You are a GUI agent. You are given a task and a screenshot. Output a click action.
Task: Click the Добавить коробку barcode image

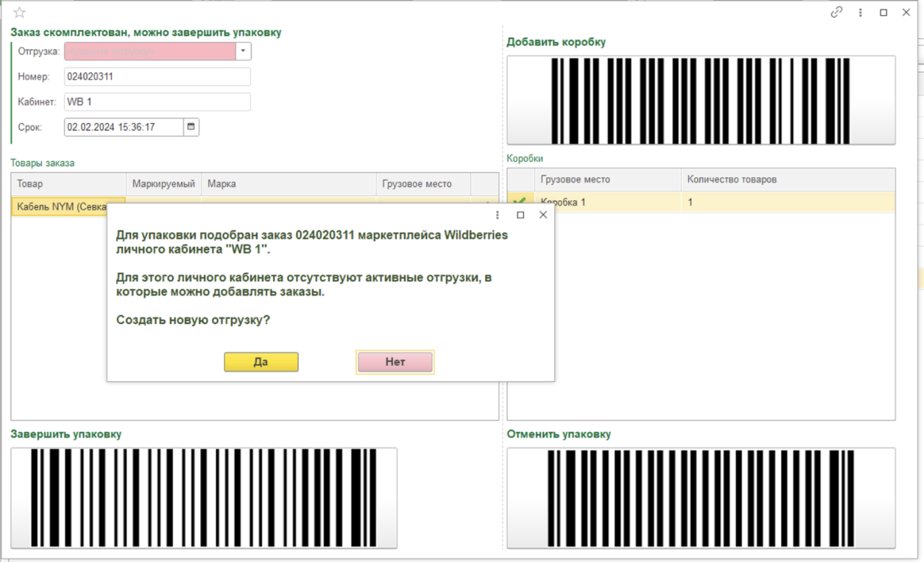[700, 99]
